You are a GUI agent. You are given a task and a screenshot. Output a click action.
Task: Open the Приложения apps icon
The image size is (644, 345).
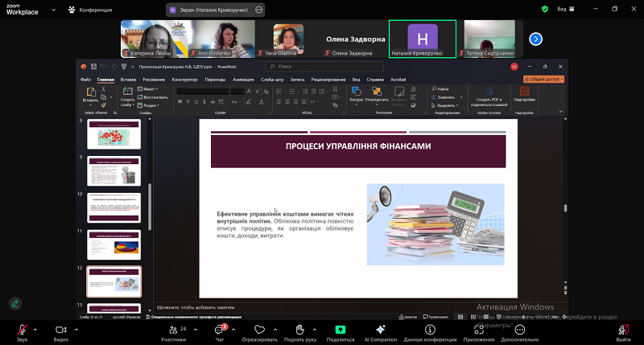pyautogui.click(x=479, y=330)
